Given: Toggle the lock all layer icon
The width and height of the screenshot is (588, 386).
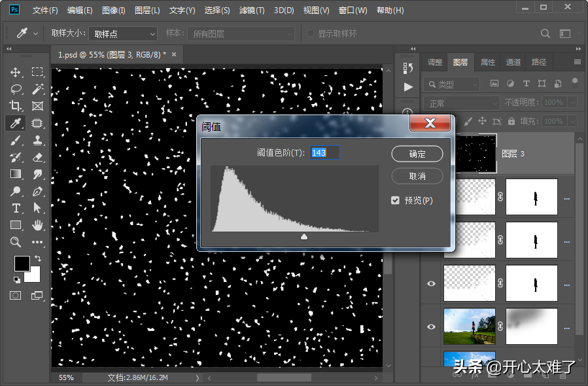Looking at the screenshot, I should tap(511, 121).
